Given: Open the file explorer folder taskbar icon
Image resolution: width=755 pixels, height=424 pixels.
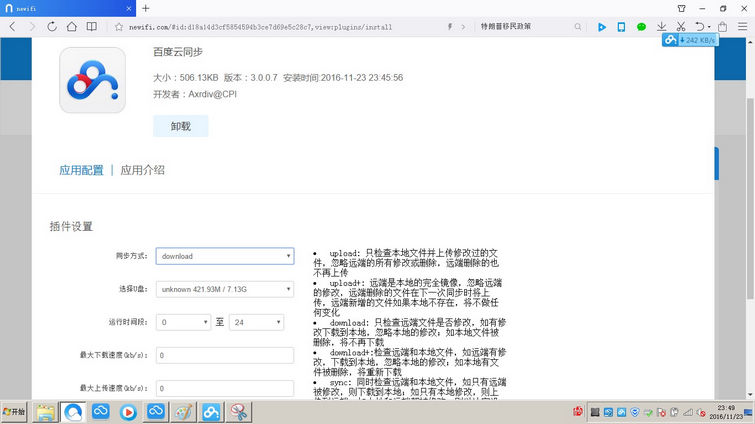Looking at the screenshot, I should pos(45,412).
